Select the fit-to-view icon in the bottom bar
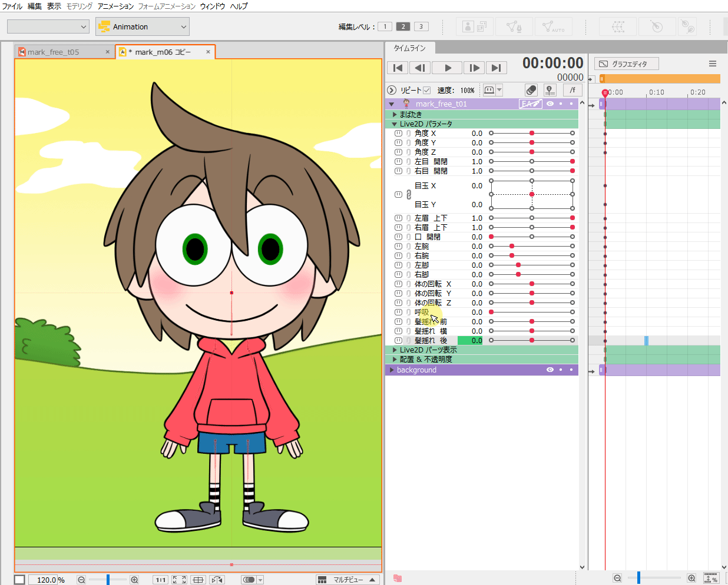728x585 pixels. (x=179, y=580)
